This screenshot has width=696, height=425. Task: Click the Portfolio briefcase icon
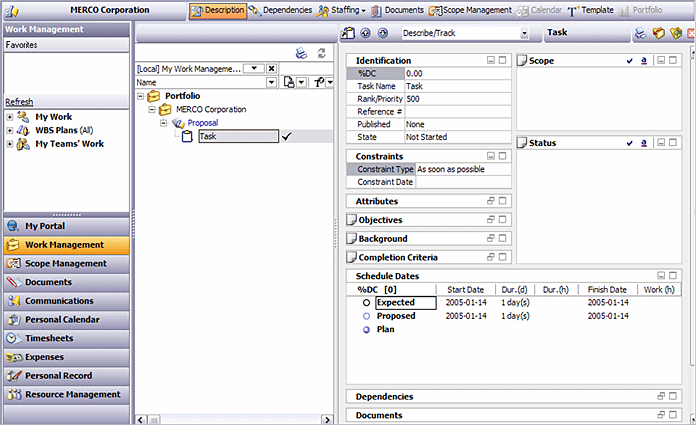[x=154, y=96]
